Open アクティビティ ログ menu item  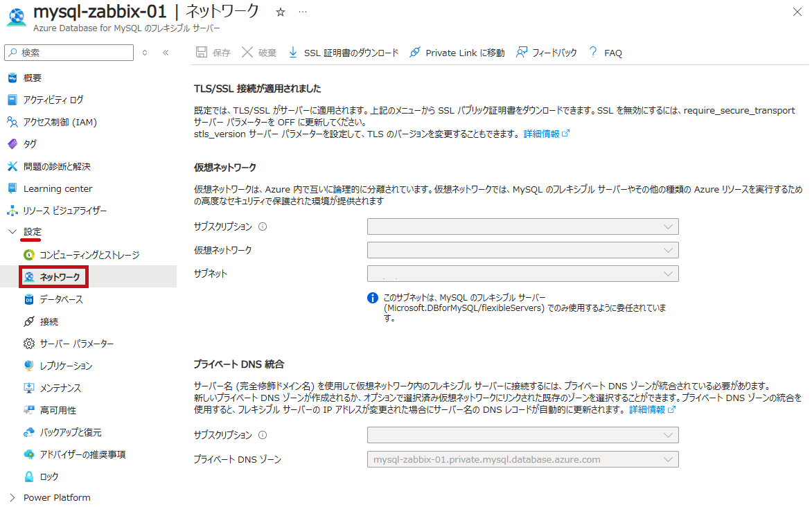53,100
